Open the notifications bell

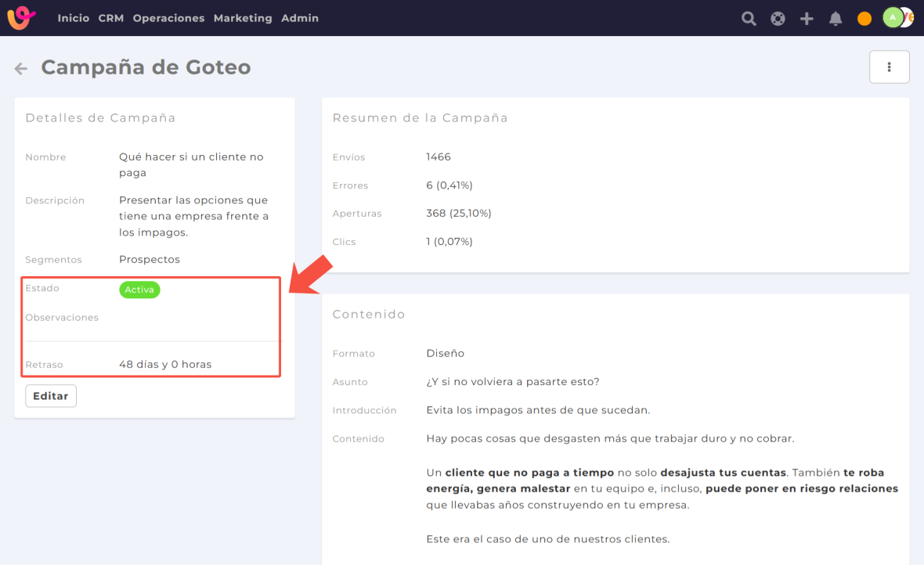[x=836, y=19]
